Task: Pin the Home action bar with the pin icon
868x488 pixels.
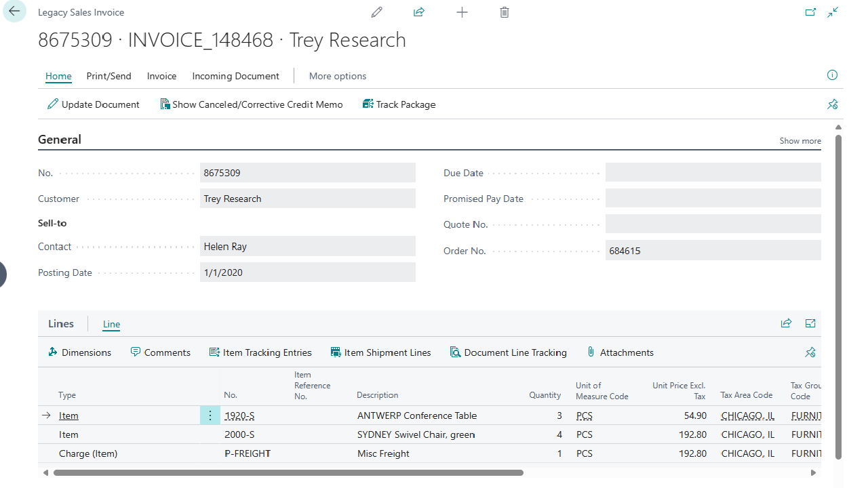Action: (x=832, y=104)
